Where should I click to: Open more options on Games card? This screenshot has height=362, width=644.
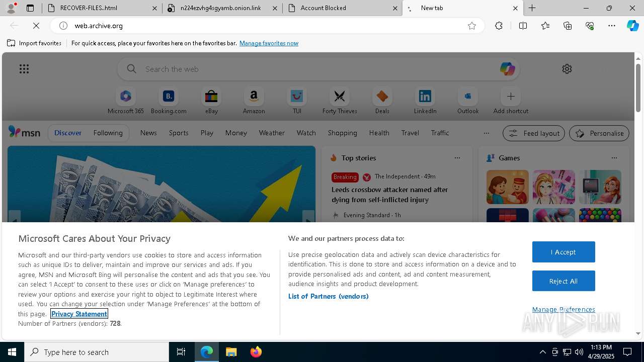tap(614, 158)
